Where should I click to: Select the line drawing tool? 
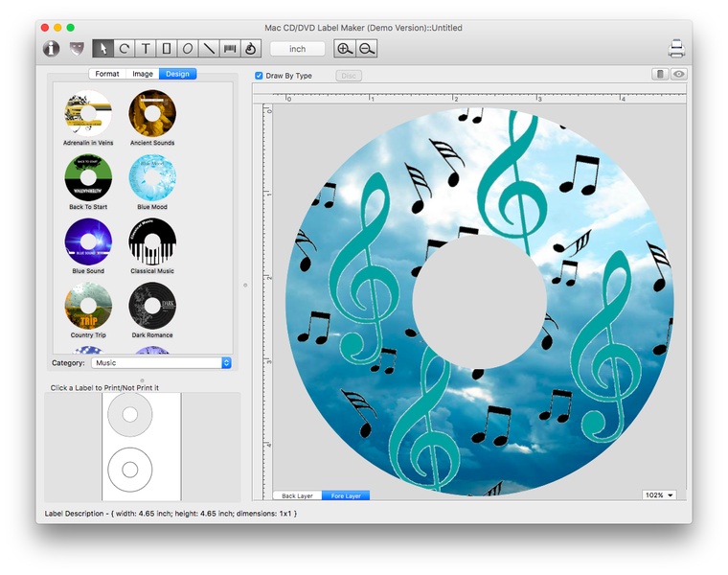(x=209, y=48)
